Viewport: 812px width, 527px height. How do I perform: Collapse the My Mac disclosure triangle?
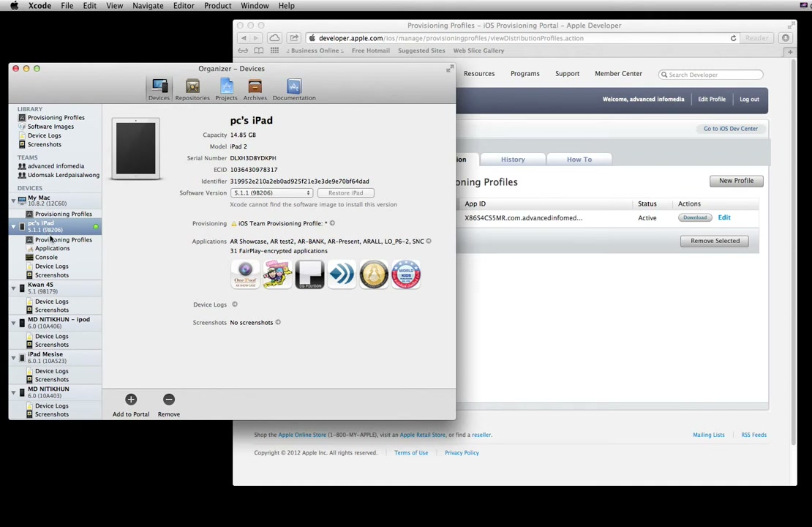[x=13, y=201]
